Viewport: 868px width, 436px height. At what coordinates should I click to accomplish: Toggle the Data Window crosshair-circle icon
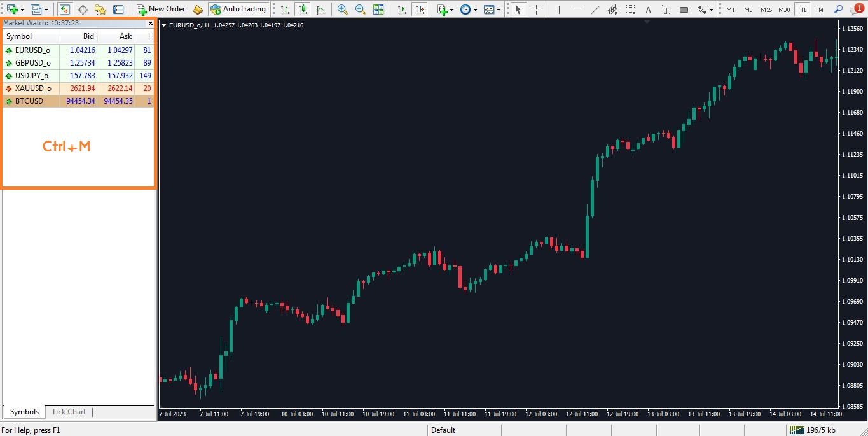coord(83,10)
